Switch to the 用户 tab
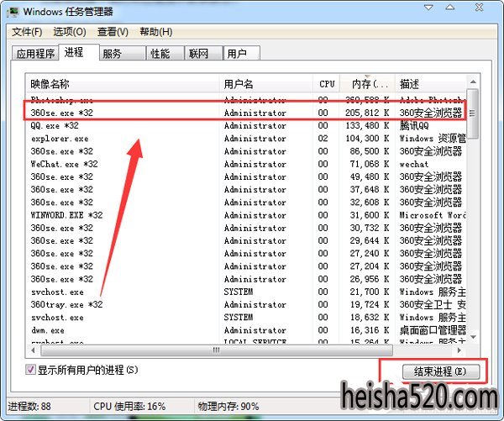Image resolution: width=504 pixels, height=421 pixels. pyautogui.click(x=241, y=54)
